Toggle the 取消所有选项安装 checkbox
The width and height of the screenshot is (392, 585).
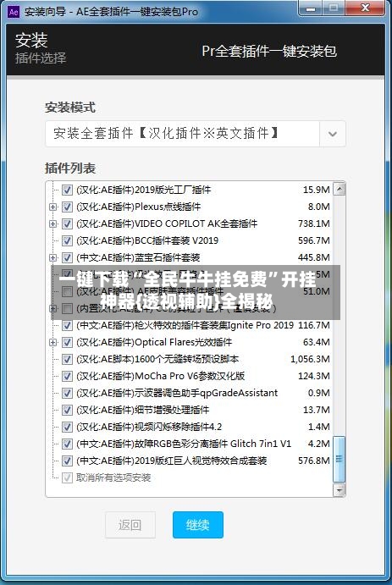pos(67,477)
